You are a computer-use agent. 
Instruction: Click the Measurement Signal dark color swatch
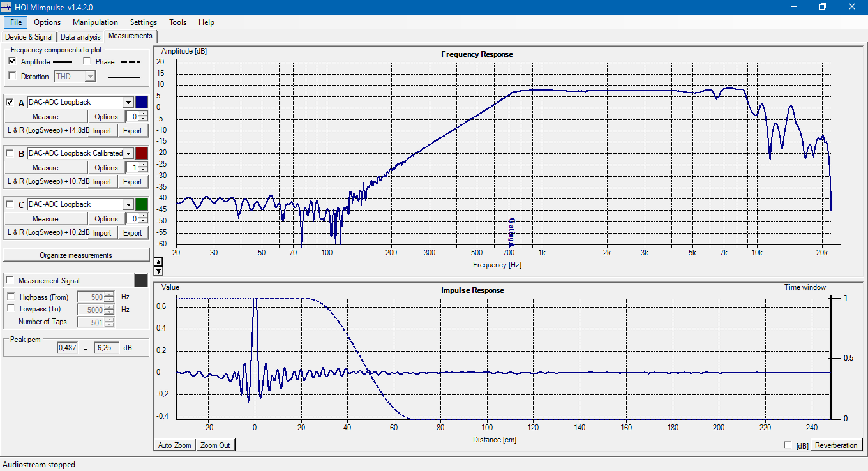(142, 280)
